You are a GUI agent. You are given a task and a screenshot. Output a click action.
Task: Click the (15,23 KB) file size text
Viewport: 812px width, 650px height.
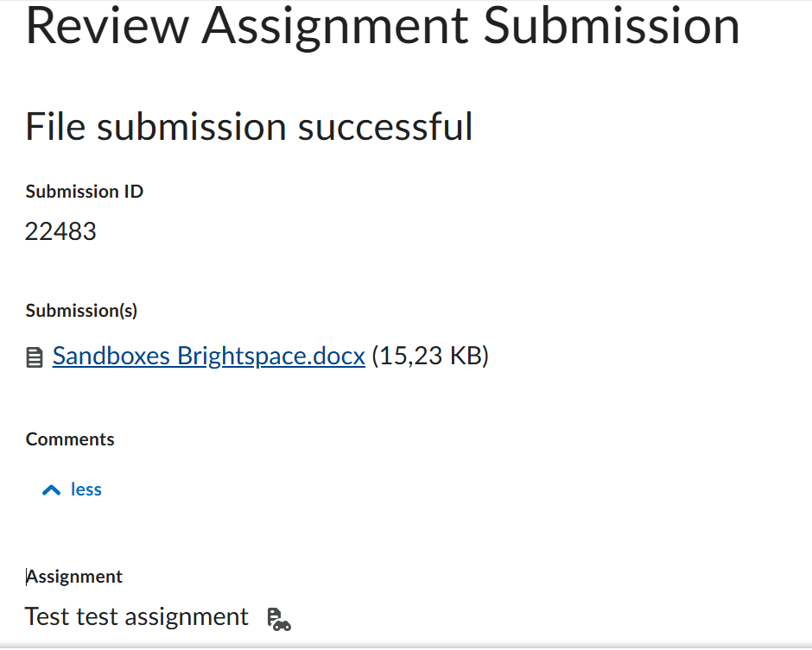pos(430,356)
